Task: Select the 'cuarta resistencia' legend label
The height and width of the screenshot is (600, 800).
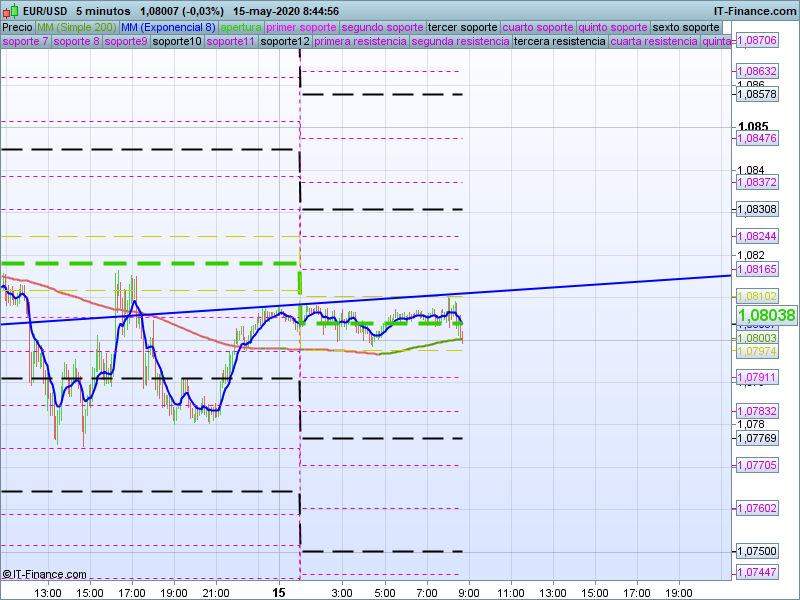Action: tap(654, 42)
